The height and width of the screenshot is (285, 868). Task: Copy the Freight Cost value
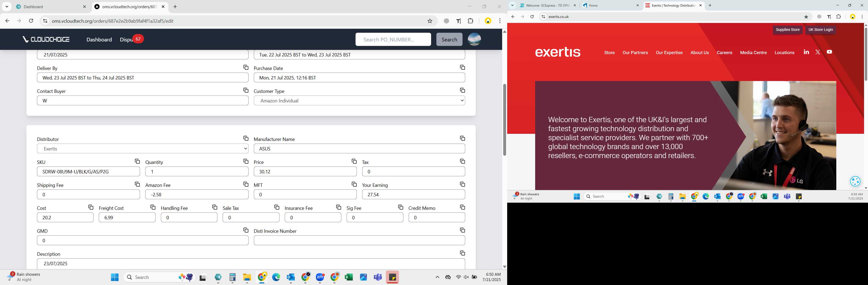[153, 207]
